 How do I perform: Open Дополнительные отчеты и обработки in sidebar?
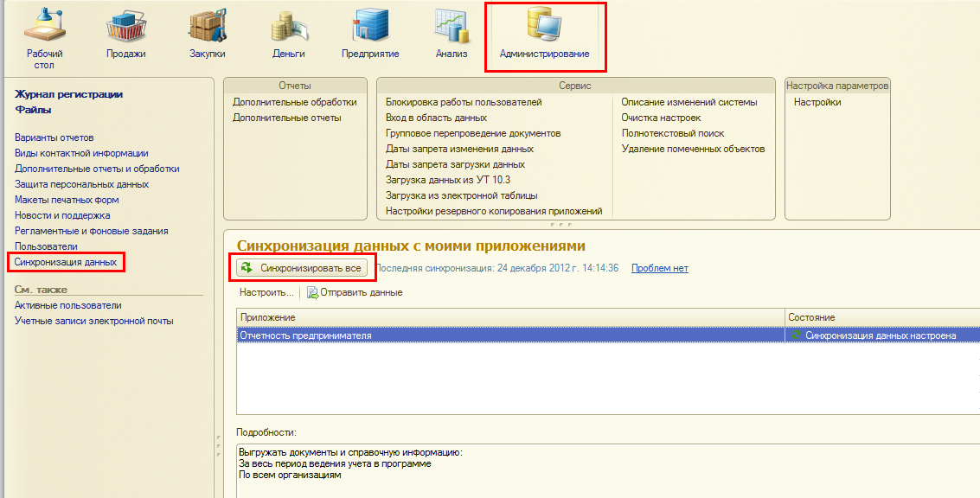(97, 169)
